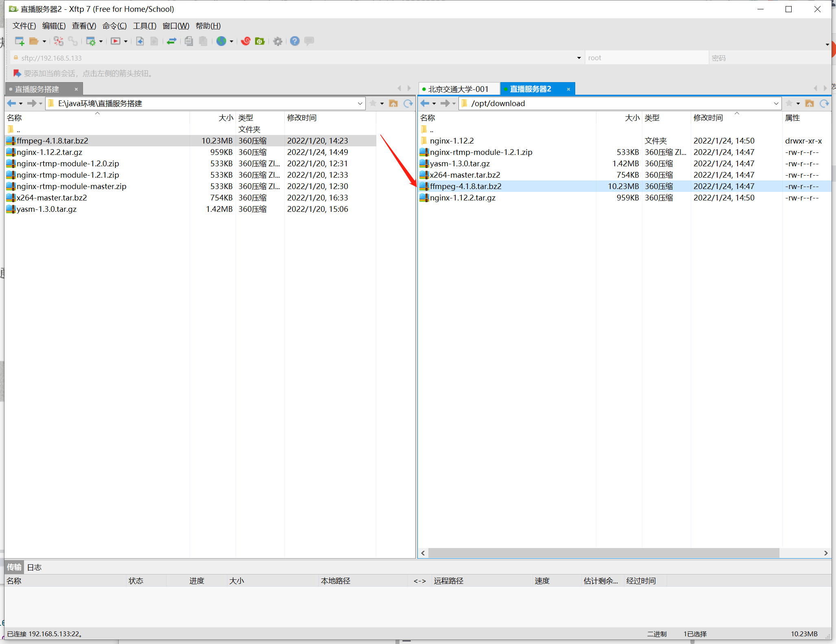Open local path E:\java环境 dropdown
Viewport: 836px width, 644px height.
360,104
